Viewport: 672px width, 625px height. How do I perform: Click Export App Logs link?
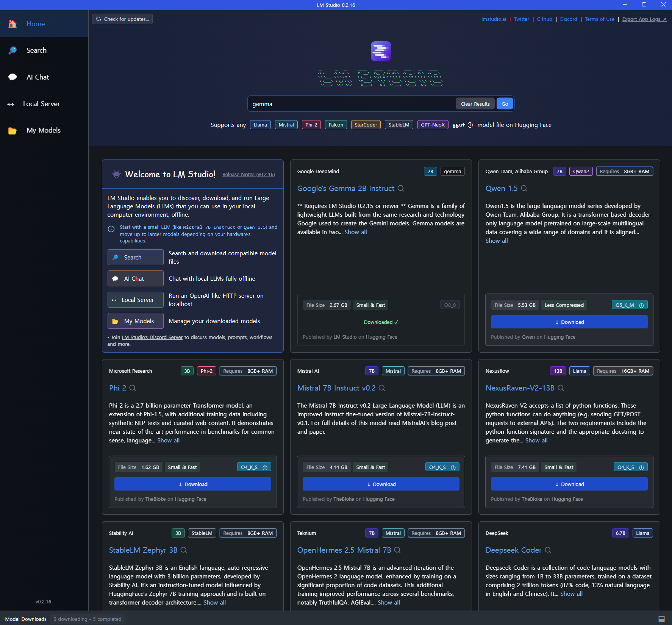tap(644, 19)
